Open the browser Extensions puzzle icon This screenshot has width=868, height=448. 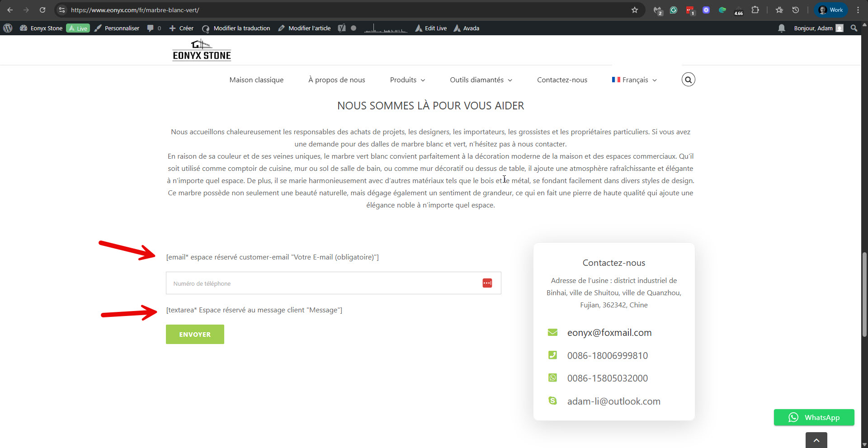pos(755,10)
